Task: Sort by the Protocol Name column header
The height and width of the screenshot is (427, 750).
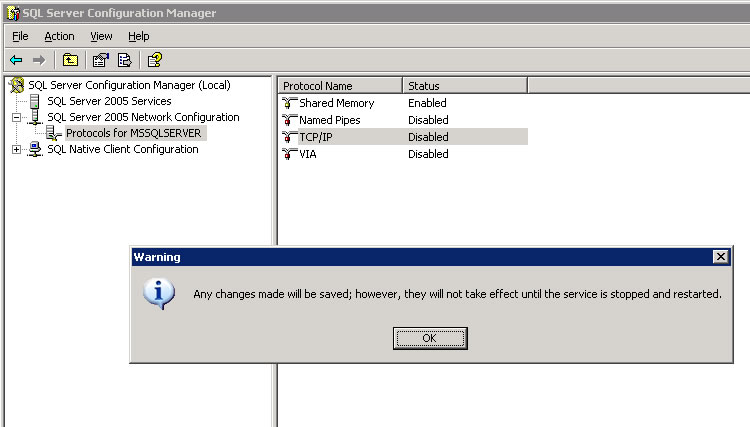Action: [x=340, y=86]
